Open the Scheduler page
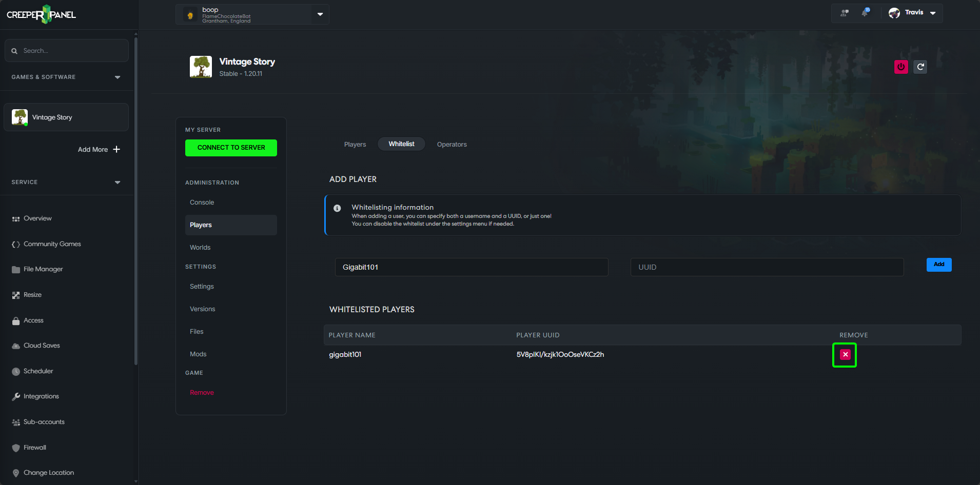Image resolution: width=980 pixels, height=485 pixels. 38,371
